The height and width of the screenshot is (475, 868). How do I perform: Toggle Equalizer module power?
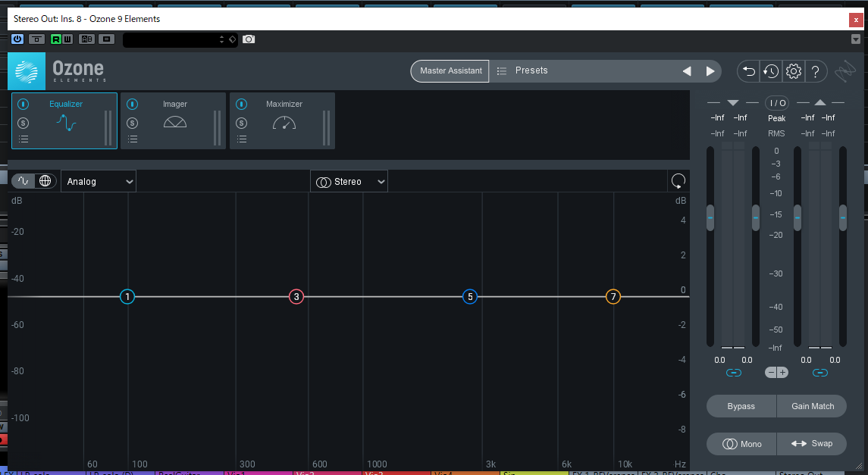(24, 104)
